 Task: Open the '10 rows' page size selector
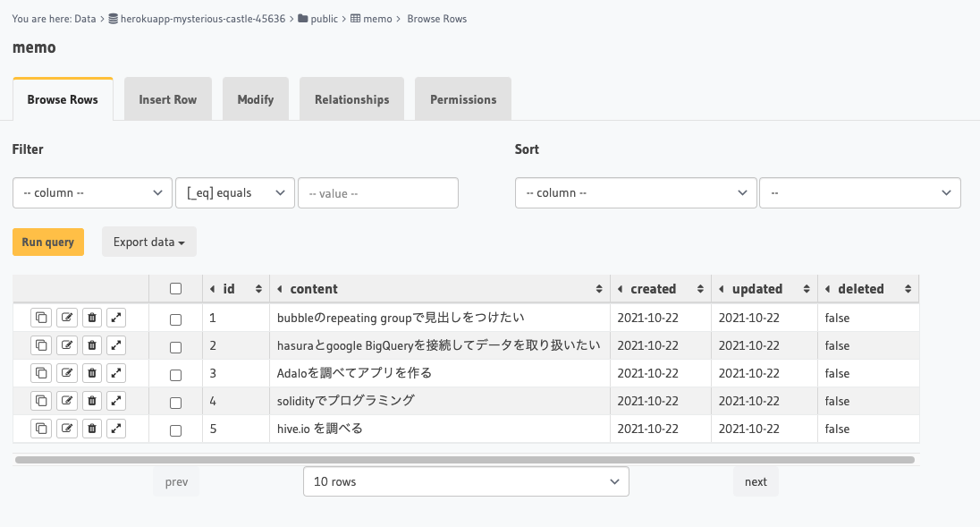tap(465, 480)
